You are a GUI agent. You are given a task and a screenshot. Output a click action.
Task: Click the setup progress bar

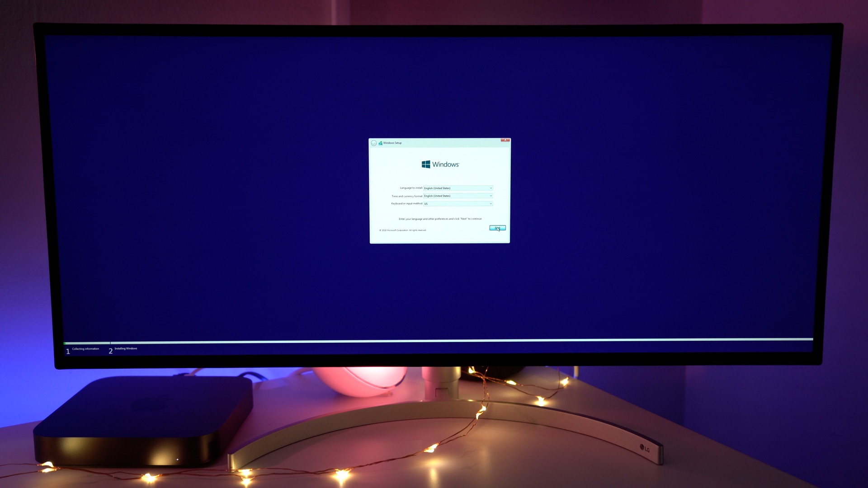click(439, 341)
